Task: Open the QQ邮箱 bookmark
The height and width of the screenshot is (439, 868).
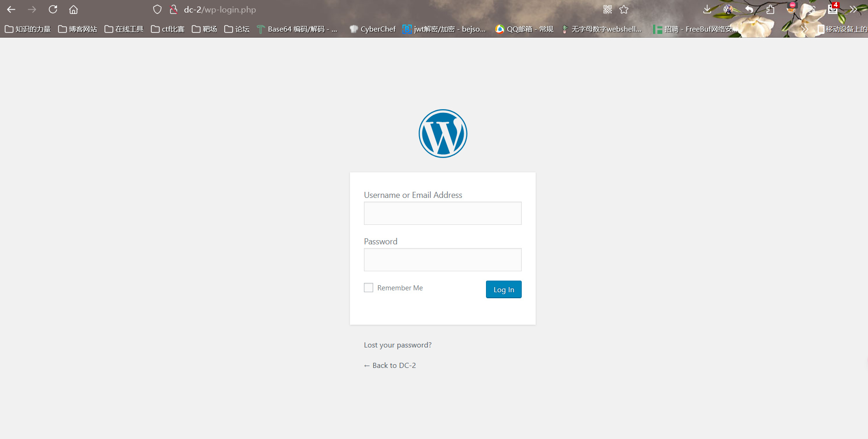Action: pyautogui.click(x=524, y=29)
